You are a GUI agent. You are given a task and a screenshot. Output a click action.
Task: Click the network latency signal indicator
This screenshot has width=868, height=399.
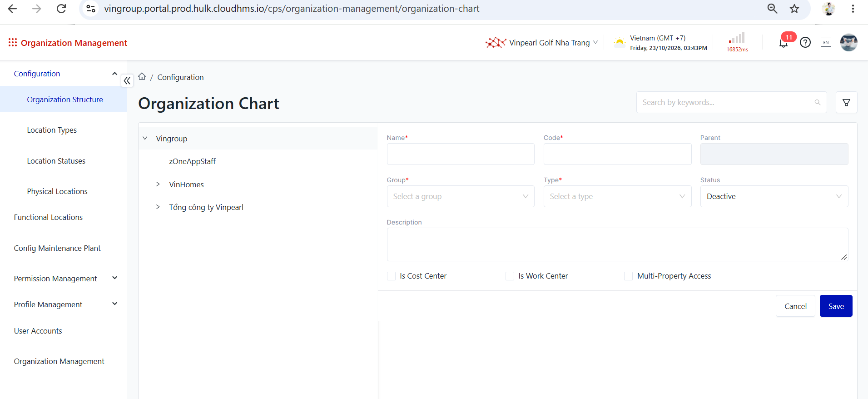point(737,42)
